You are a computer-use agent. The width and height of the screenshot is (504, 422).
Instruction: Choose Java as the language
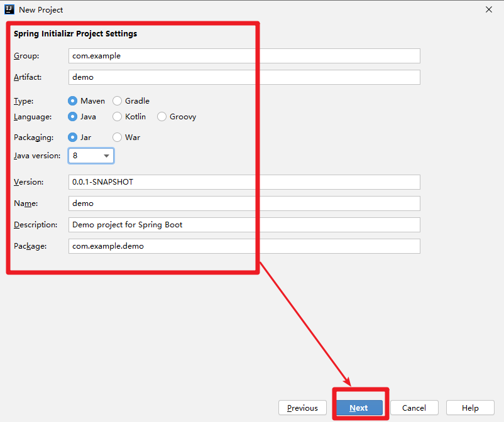[82, 117]
